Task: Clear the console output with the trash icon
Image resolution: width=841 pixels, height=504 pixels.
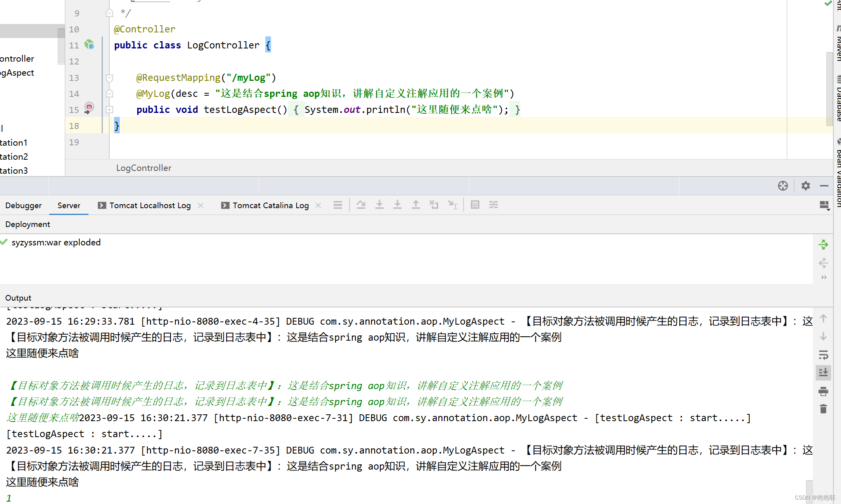Action: 823,409
